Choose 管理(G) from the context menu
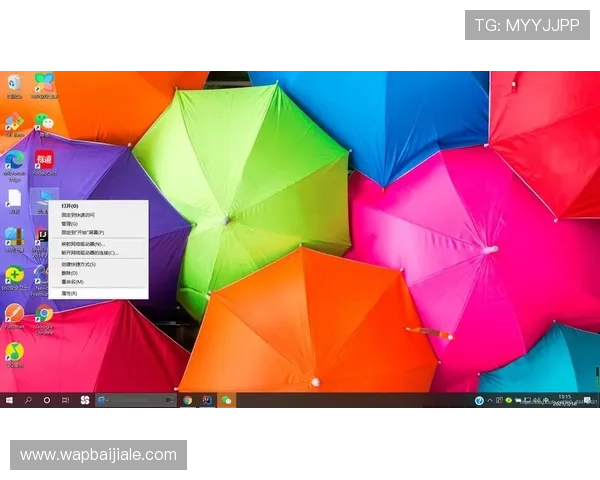 tap(70, 223)
